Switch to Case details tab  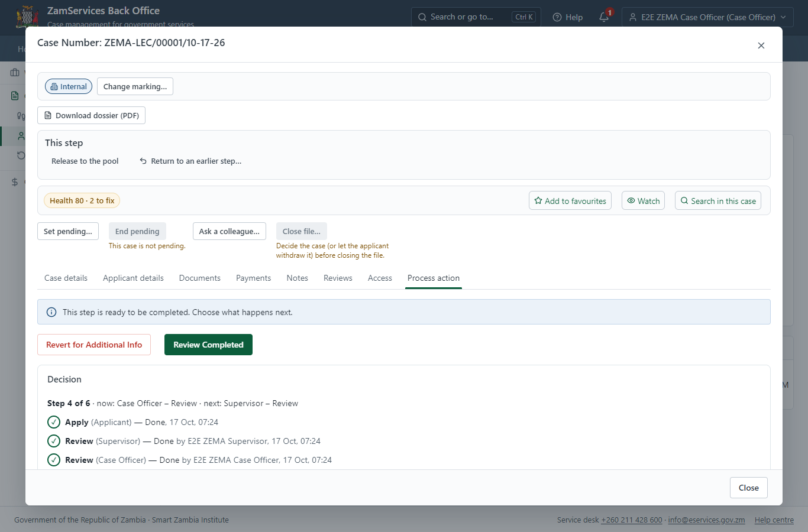66,278
